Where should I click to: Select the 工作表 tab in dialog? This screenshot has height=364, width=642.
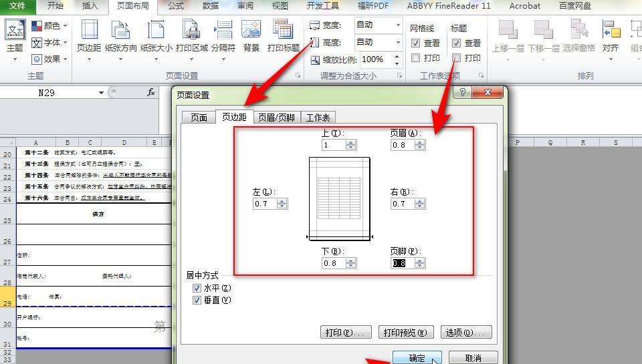[318, 118]
